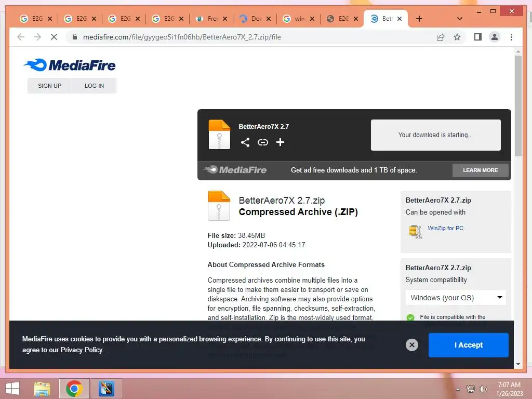Open the Chrome profile avatar
Viewport: 532px width, 399px height.
coord(495,37)
